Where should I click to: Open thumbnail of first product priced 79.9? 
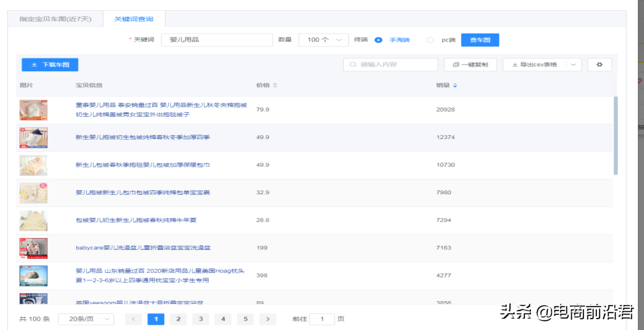(34, 110)
